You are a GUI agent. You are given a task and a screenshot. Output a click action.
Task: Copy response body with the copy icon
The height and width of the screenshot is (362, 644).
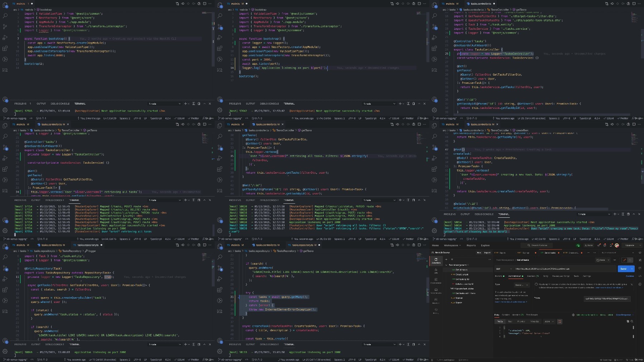pyautogui.click(x=628, y=321)
